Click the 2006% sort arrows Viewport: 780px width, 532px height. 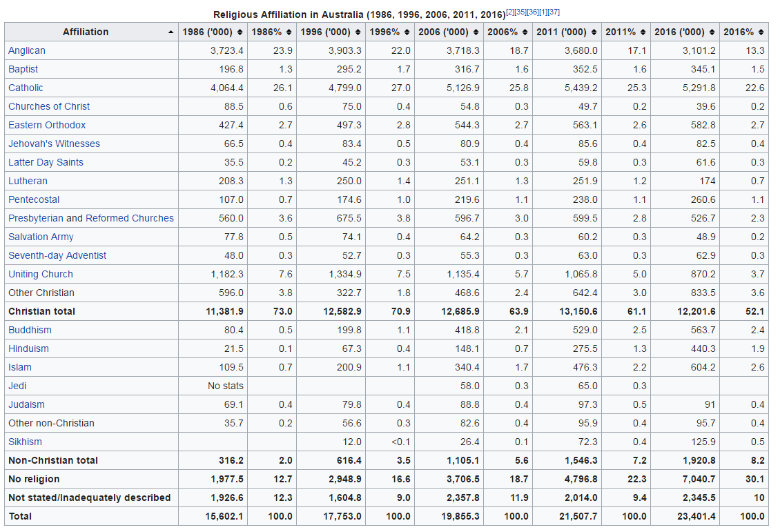click(x=524, y=32)
